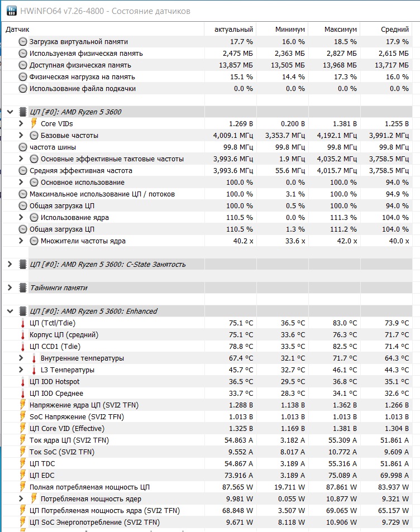Click the thermometer icon for ЦП (Tctl/Tdie)

coord(23,323)
